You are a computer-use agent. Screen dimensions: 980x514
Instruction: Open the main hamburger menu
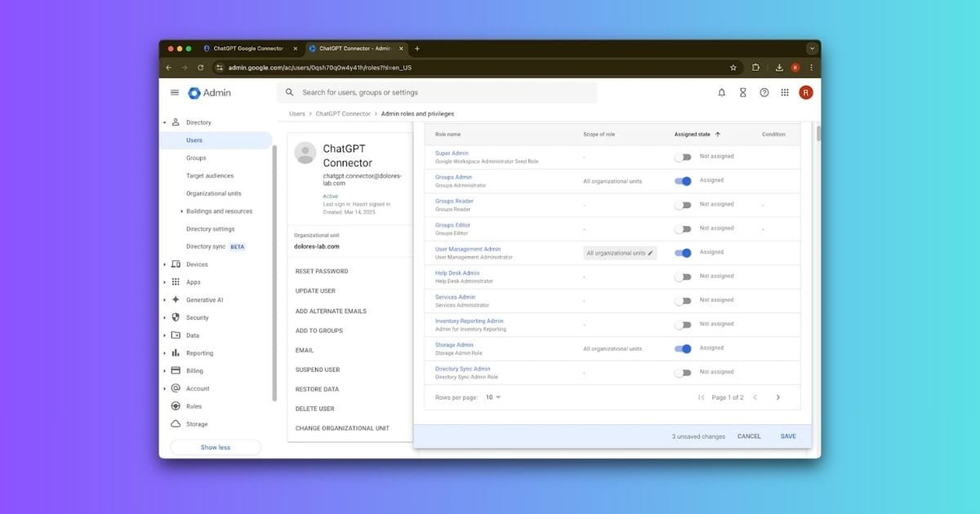(174, 92)
